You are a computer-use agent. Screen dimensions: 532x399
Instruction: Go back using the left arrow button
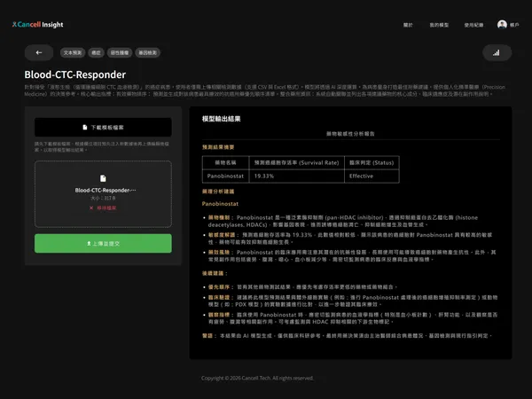[39, 52]
